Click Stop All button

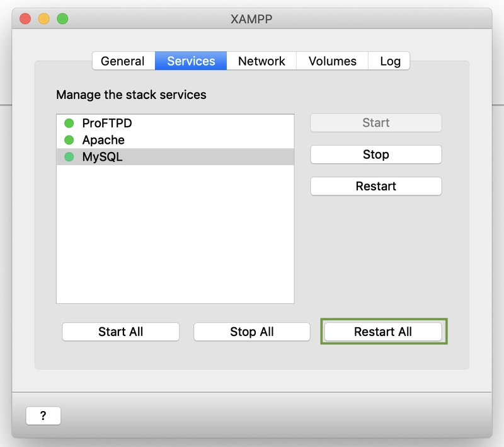click(251, 332)
